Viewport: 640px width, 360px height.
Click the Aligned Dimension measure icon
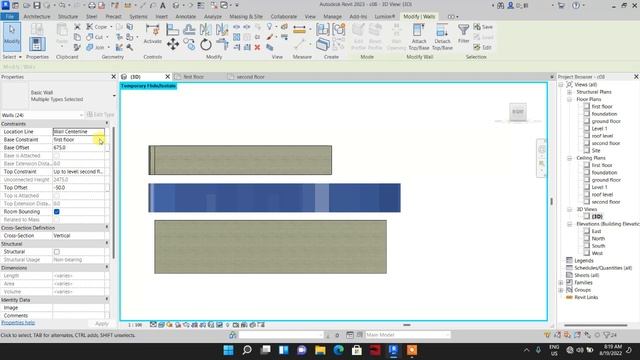point(299,29)
